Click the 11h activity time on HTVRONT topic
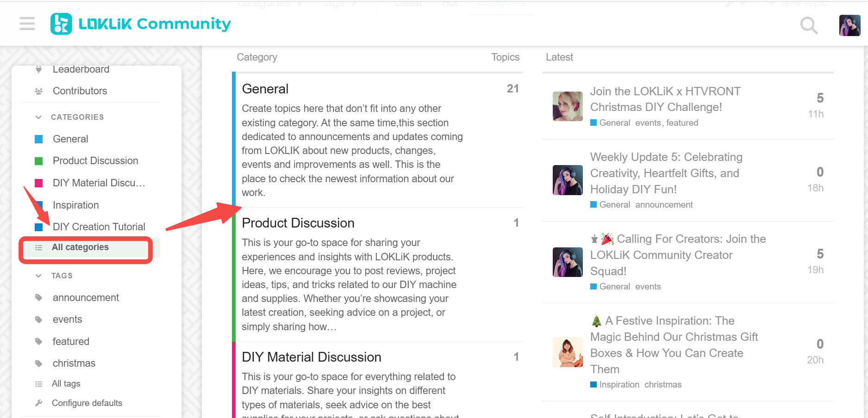868x418 pixels. tap(816, 114)
